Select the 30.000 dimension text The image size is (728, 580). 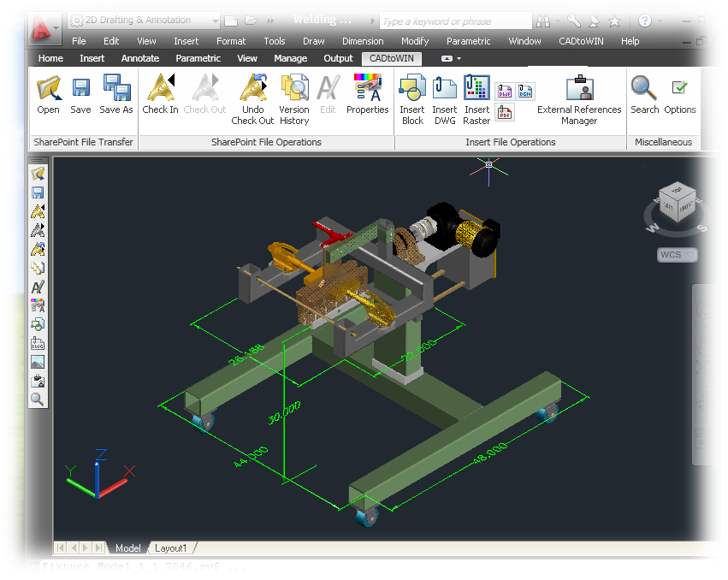(284, 412)
